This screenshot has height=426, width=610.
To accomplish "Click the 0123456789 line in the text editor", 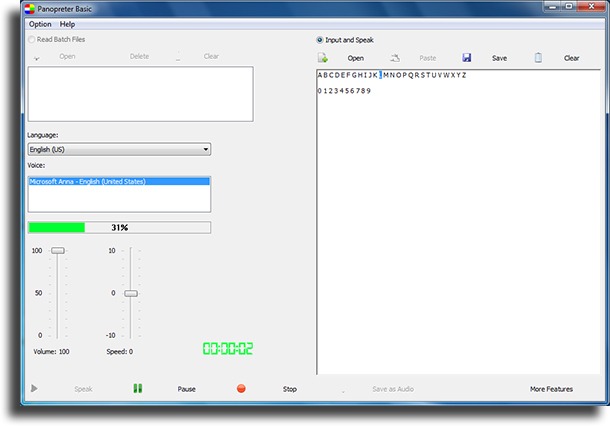I will click(x=344, y=91).
